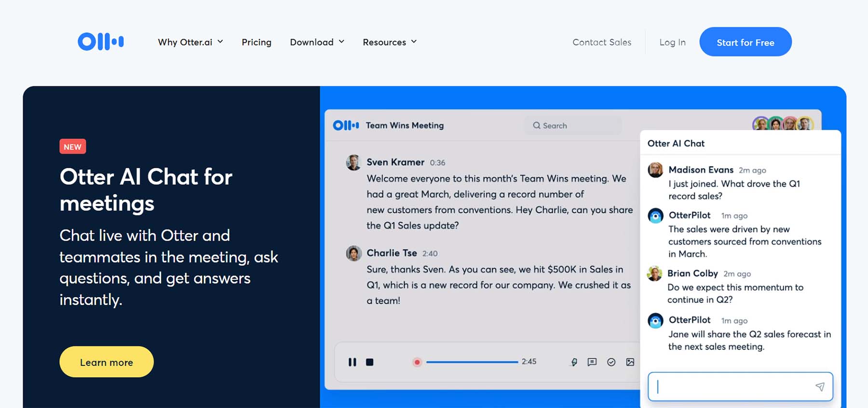Click the insert image icon in the toolbar
Image resolution: width=868 pixels, height=408 pixels.
point(630,362)
